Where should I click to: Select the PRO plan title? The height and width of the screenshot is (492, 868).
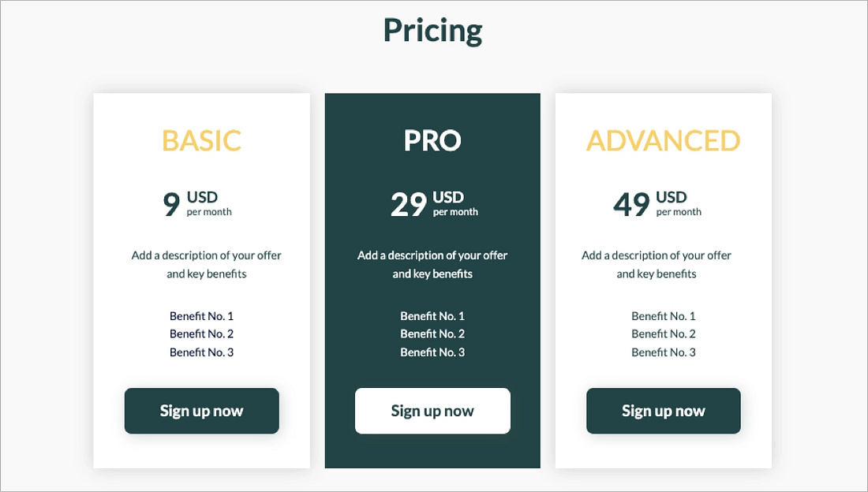click(432, 140)
